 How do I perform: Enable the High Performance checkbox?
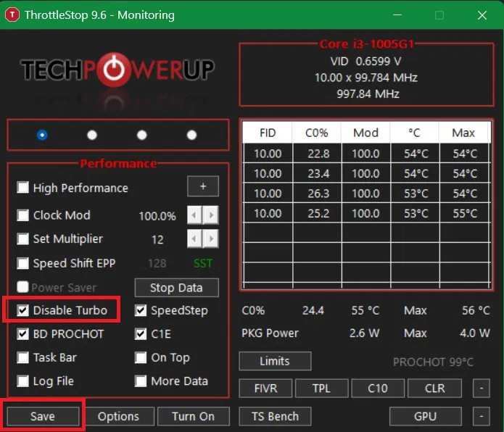(x=23, y=188)
